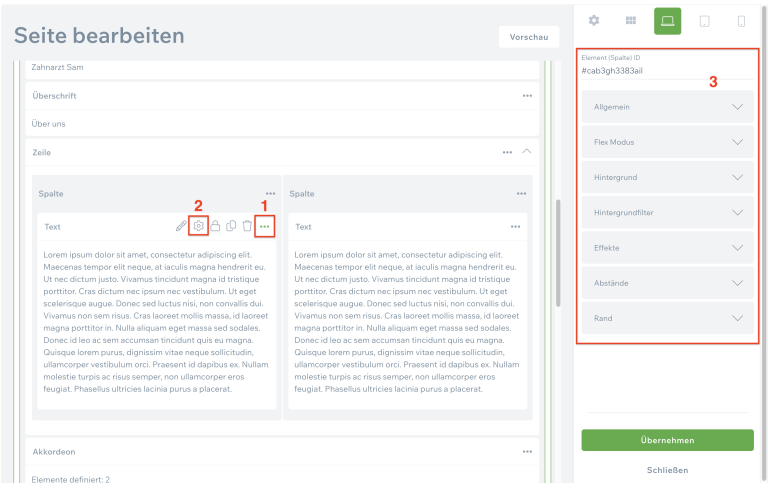
Task: Open the gear settings icon for the Text element
Action: [199, 227]
